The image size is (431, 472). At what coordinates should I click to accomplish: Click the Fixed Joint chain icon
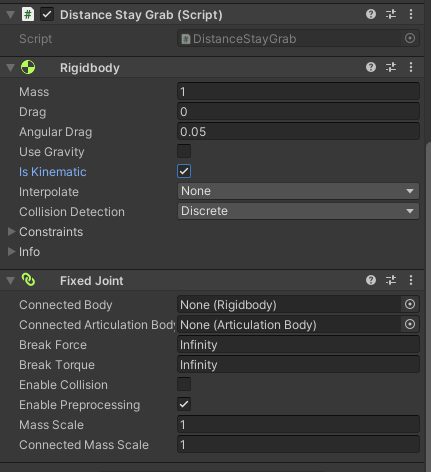pos(28,280)
